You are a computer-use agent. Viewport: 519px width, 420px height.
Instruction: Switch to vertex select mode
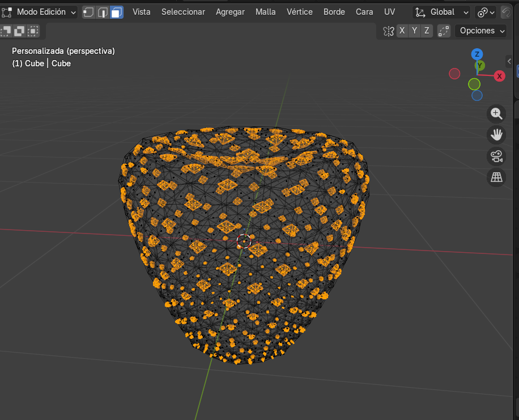pos(89,12)
